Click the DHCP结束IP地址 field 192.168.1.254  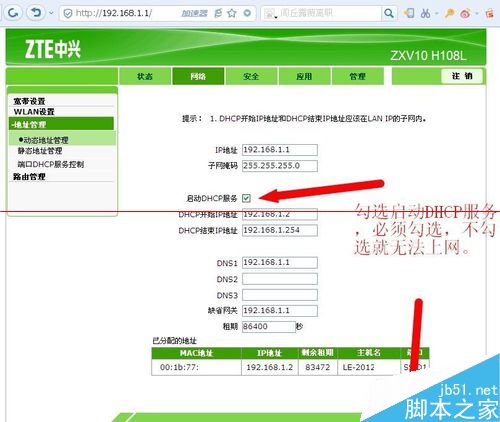280,230
